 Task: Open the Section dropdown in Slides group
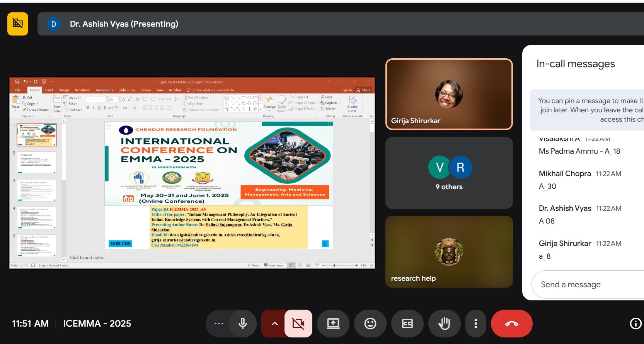(x=73, y=110)
